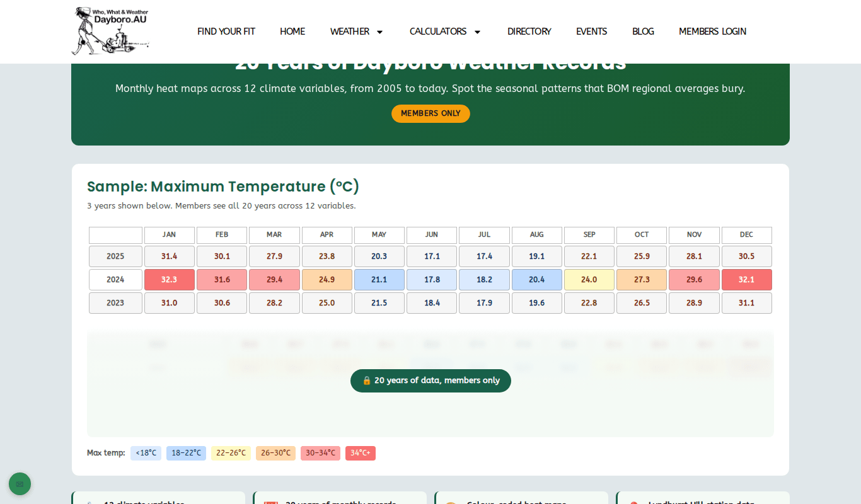Viewport: 861px width, 504px height.
Task: Open the green mail contact bubble
Action: coord(20,484)
